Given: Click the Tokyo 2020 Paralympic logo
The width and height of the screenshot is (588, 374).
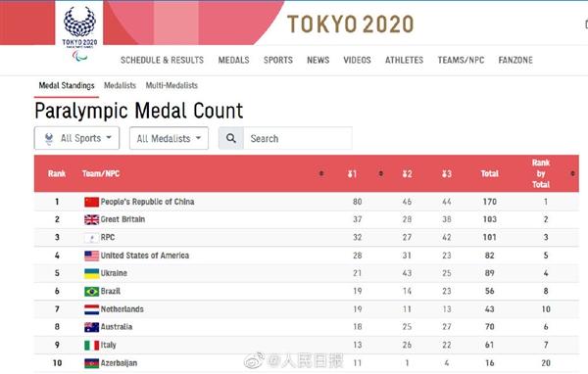Looking at the screenshot, I should click(x=79, y=33).
